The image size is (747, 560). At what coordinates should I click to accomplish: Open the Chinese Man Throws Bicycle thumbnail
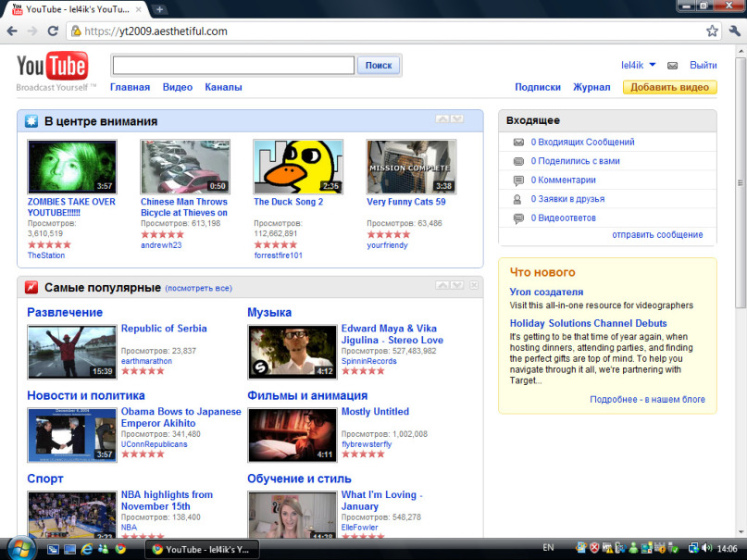click(185, 167)
